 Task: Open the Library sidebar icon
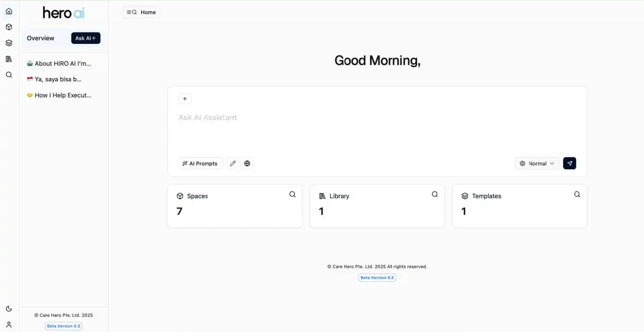pyautogui.click(x=9, y=59)
